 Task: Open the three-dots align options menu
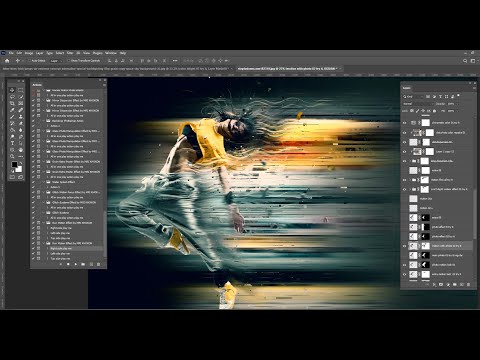point(175,61)
